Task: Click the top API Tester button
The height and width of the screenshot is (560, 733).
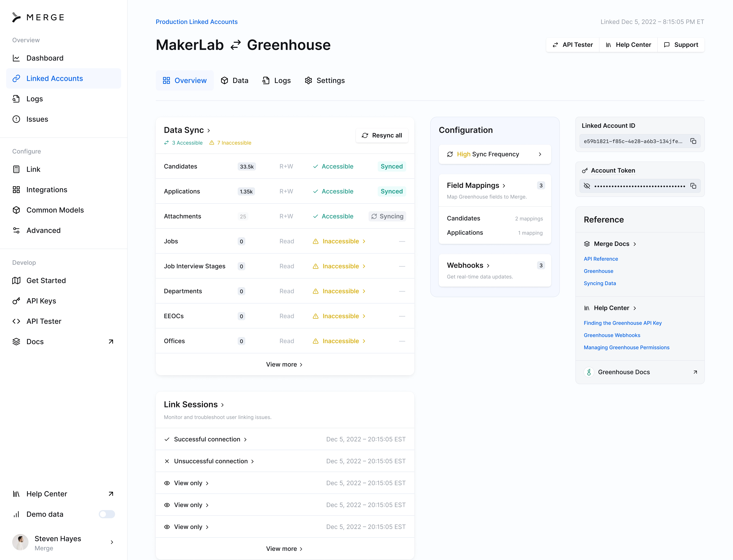Action: tap(573, 45)
